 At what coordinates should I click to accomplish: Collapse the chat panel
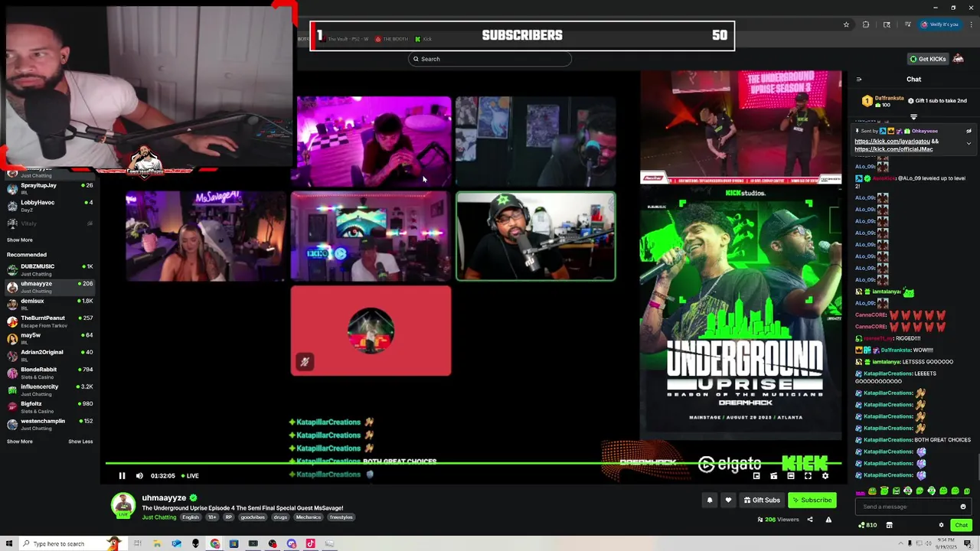click(859, 80)
